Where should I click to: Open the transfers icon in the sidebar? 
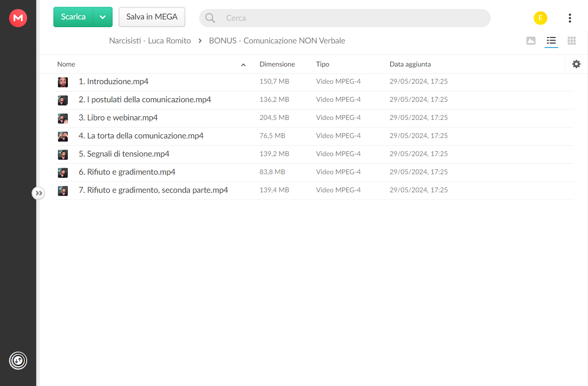coord(18,361)
